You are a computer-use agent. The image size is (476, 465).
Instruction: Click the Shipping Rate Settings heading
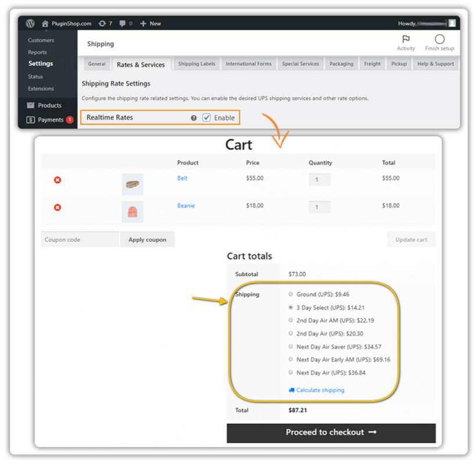116,84
